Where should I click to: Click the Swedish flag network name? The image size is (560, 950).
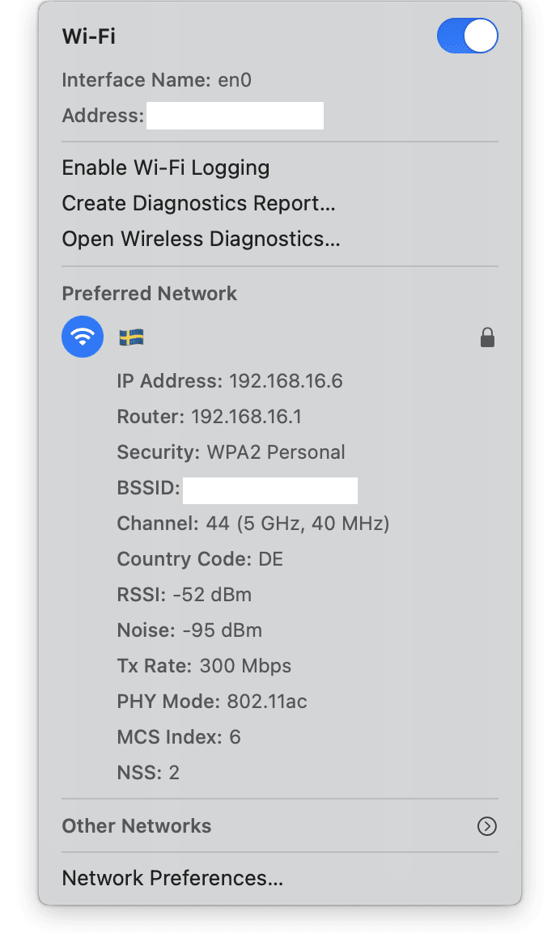(131, 337)
